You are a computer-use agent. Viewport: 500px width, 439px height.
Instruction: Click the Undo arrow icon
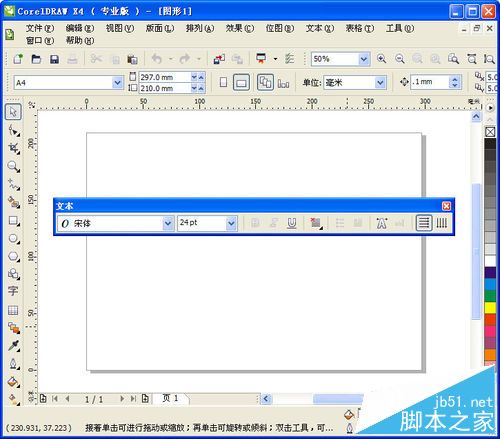(x=157, y=59)
